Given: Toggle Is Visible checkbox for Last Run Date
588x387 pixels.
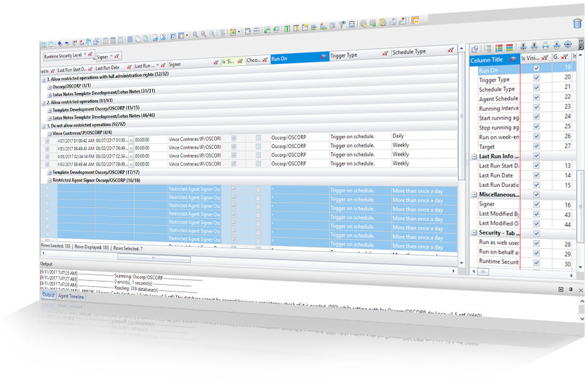Looking at the screenshot, I should (536, 175).
